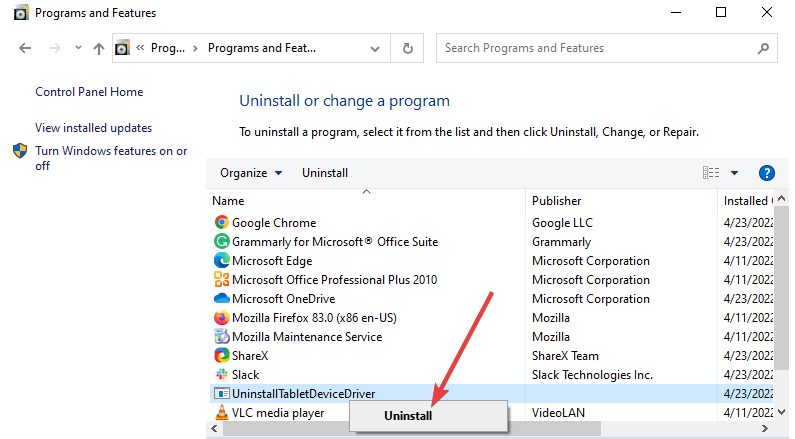Sort the list by Publisher column
Viewport: 795px width, 439px height.
point(557,201)
